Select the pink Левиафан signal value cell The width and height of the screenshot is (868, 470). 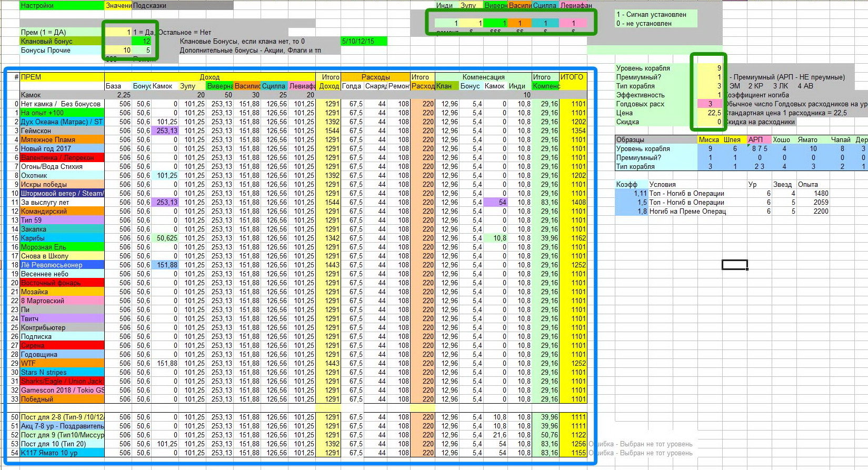coord(573,23)
